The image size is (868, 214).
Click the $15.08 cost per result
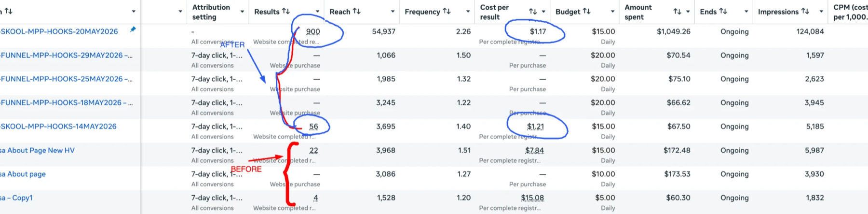(532, 198)
